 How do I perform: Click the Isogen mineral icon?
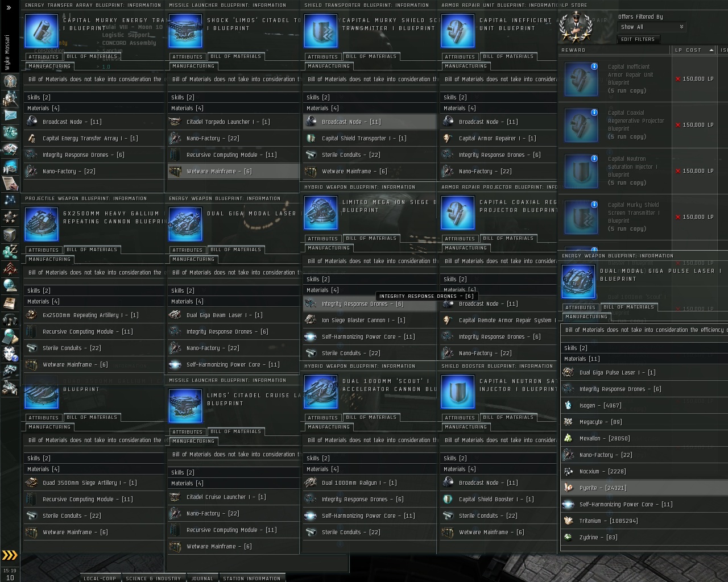click(568, 405)
